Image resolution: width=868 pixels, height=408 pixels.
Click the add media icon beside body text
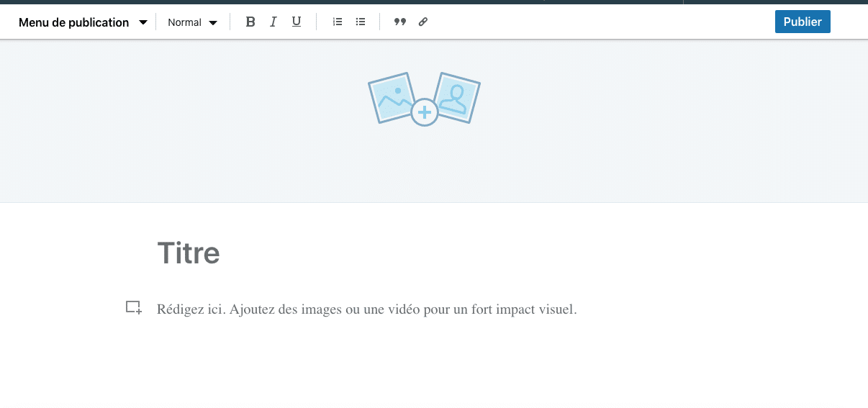click(x=134, y=308)
